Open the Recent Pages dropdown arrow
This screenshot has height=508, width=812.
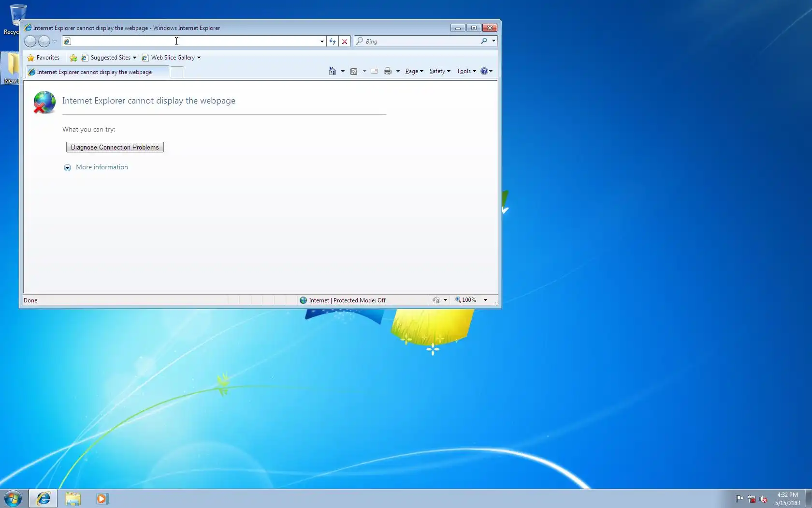55,42
